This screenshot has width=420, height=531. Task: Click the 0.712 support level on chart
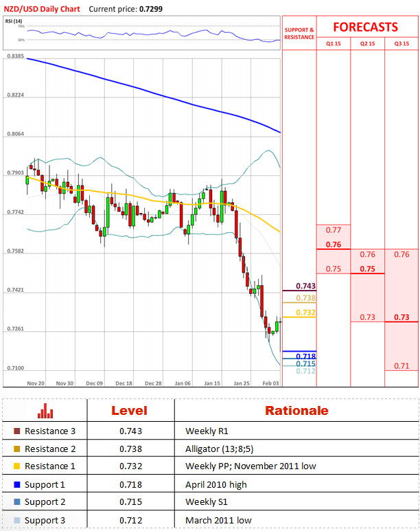[305, 371]
